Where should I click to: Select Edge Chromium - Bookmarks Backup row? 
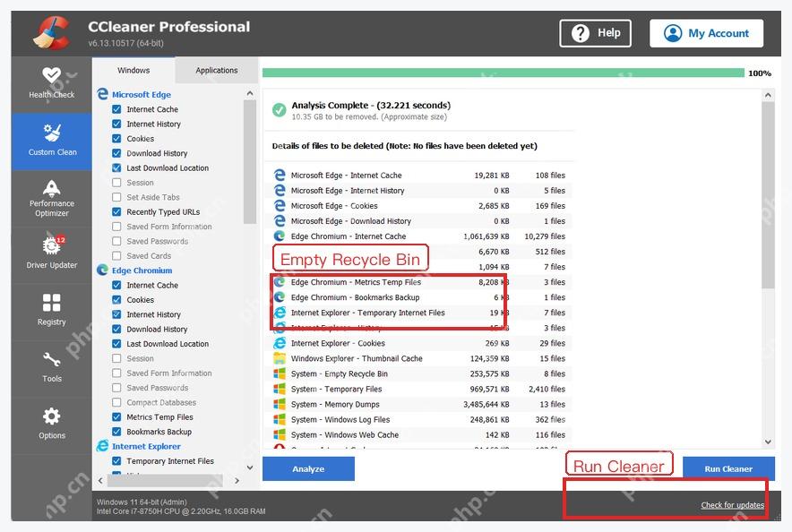pos(419,297)
